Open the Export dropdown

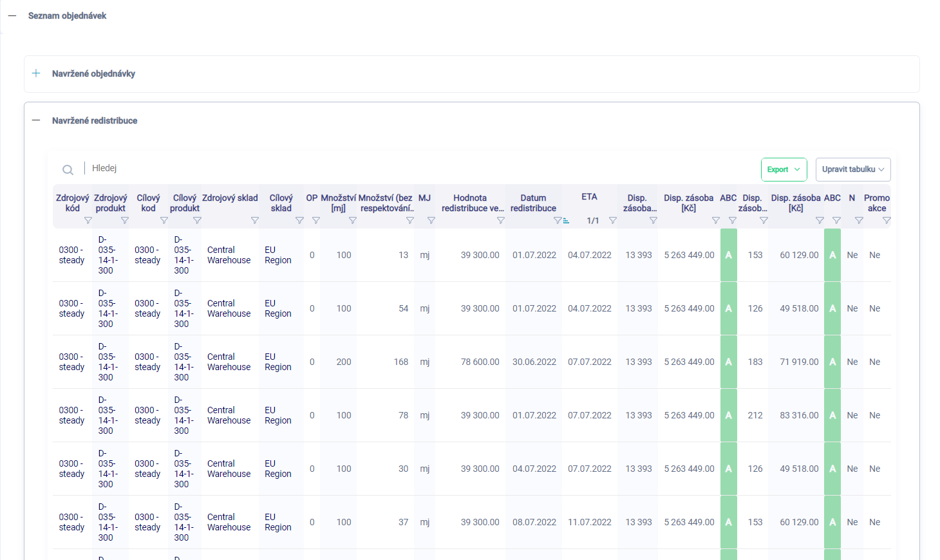coord(784,169)
